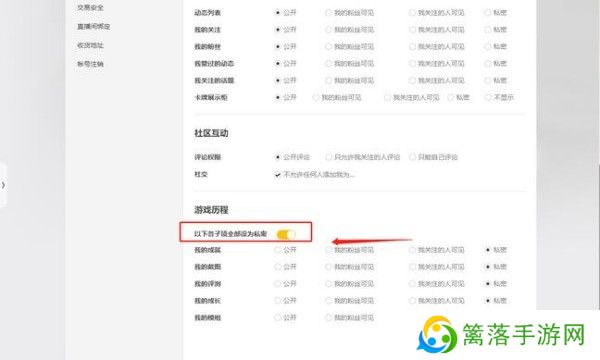Open 交易安全 in the sidebar
Image resolution: width=600 pixels, height=360 pixels.
click(x=90, y=7)
